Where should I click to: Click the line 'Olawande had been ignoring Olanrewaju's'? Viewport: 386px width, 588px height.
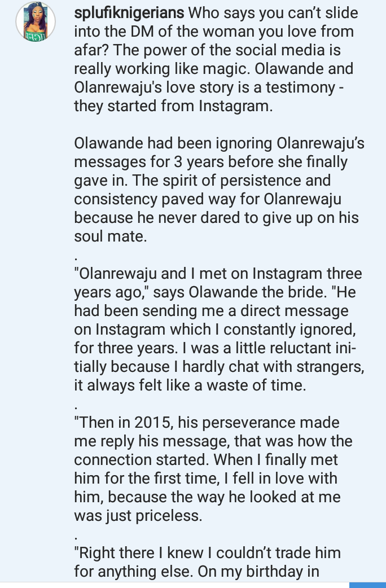click(x=219, y=143)
